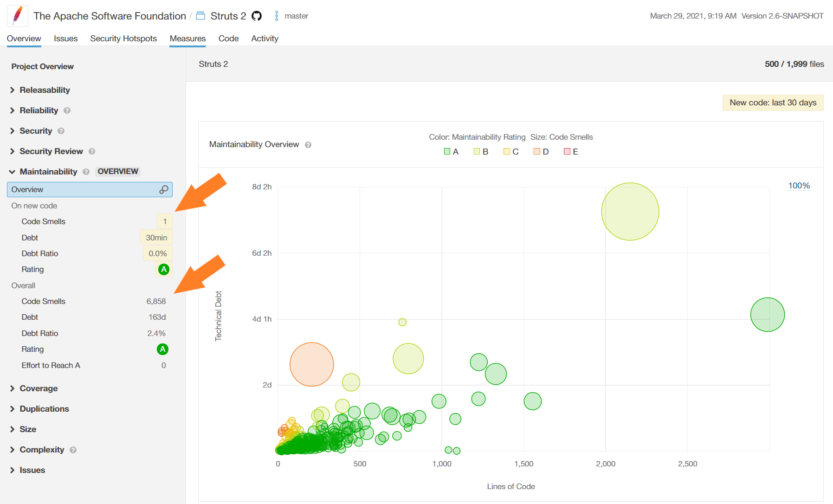Click the largest yellow-green bubble
The width and height of the screenshot is (833, 504).
[630, 212]
